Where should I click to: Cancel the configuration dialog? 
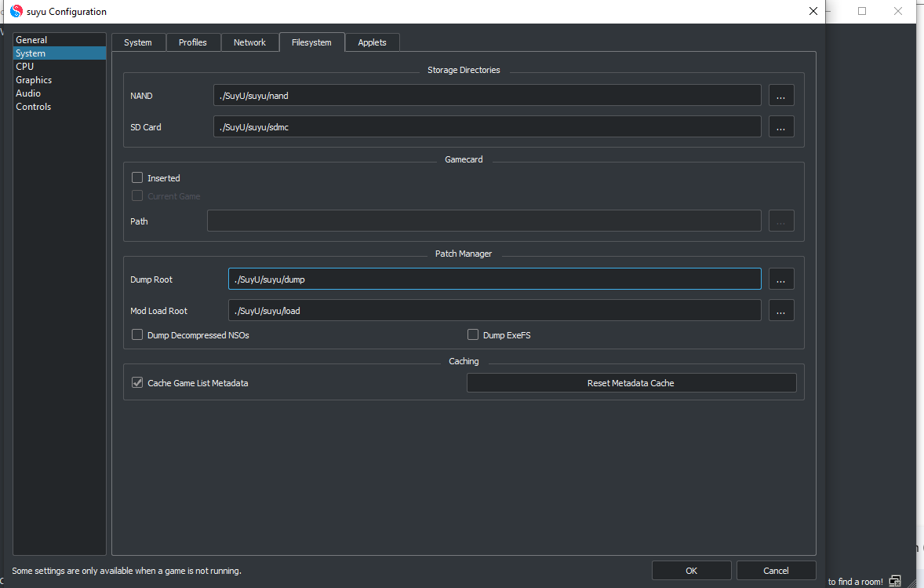tap(776, 570)
